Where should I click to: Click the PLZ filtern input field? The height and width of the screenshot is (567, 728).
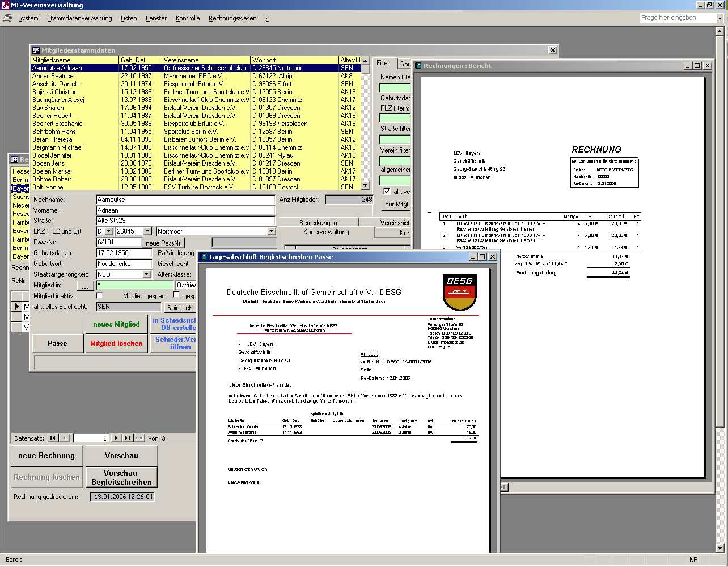point(395,119)
